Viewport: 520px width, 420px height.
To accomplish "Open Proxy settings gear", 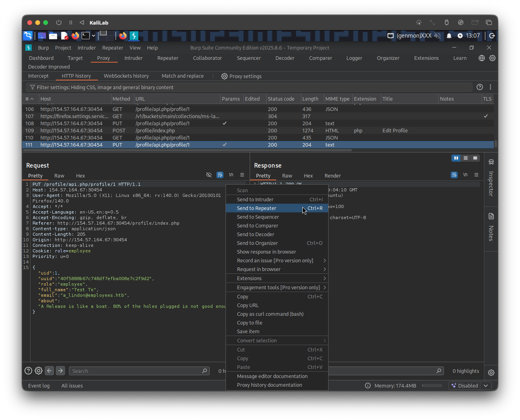I will coord(224,76).
